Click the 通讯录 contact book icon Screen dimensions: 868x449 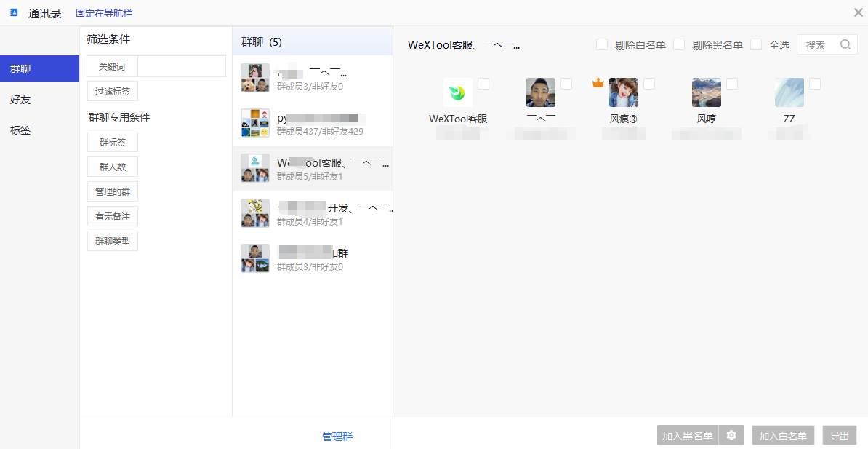click(x=14, y=13)
